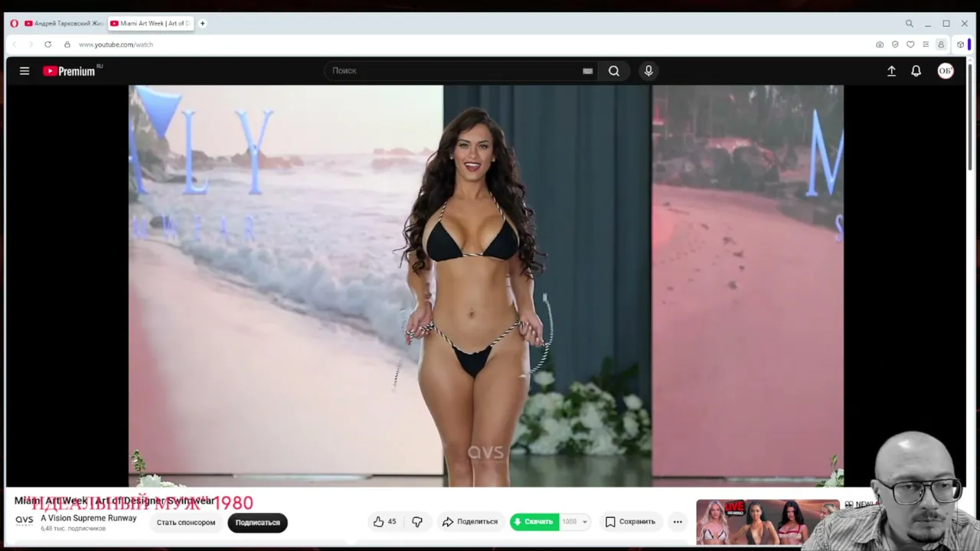Open the more actions three-dot menu
The width and height of the screenshot is (980, 551).
coord(678,522)
